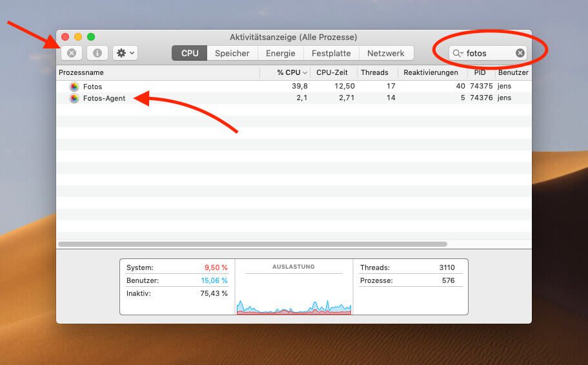Sort by the PID column header

click(x=480, y=72)
